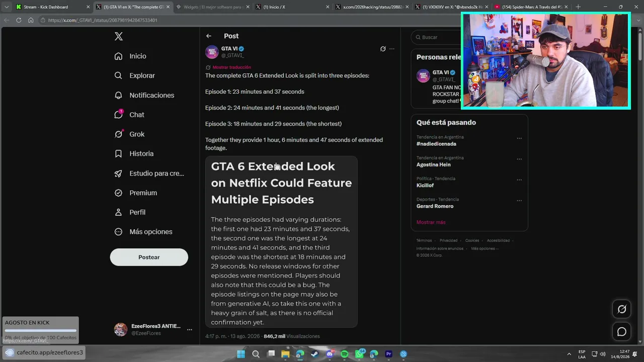Open options for the Agostina Hein trend
This screenshot has height=362, width=644.
[519, 158]
